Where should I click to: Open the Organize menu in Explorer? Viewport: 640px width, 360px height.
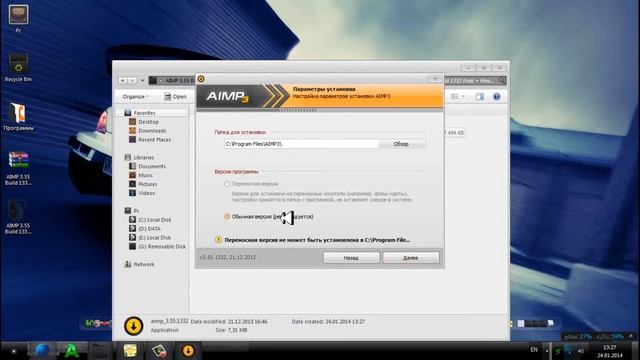[x=136, y=97]
